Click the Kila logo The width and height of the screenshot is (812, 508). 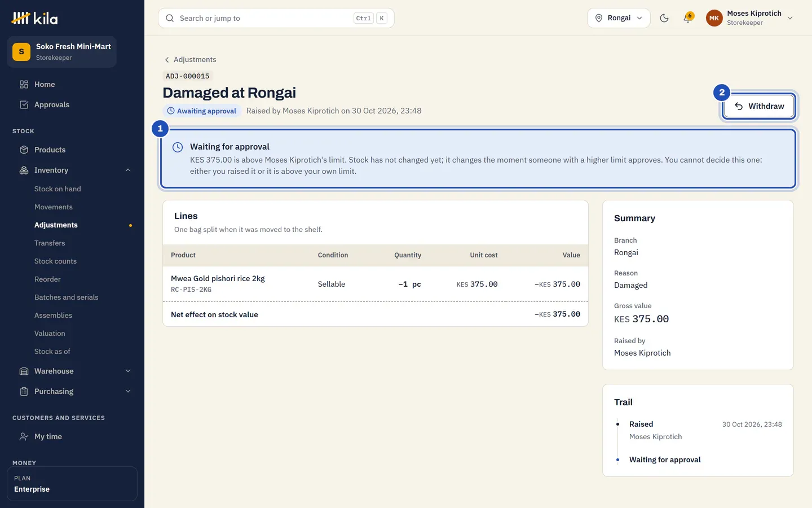tap(34, 18)
